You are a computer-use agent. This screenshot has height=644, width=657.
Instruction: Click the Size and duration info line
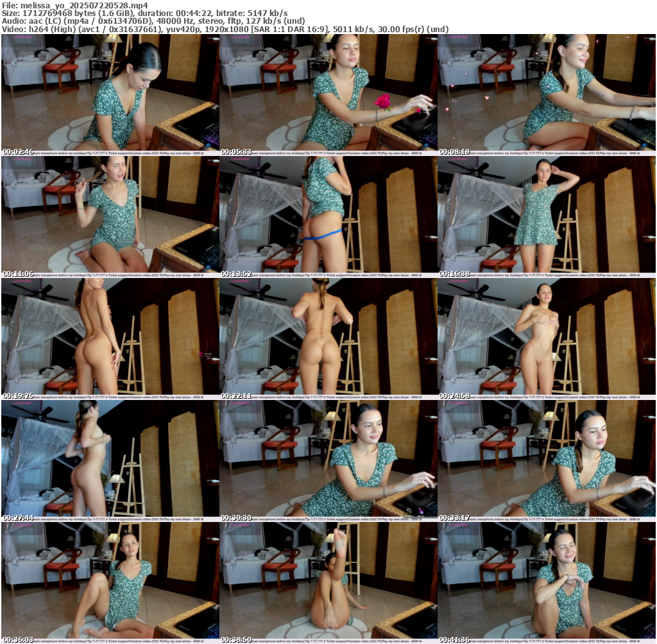(x=144, y=13)
